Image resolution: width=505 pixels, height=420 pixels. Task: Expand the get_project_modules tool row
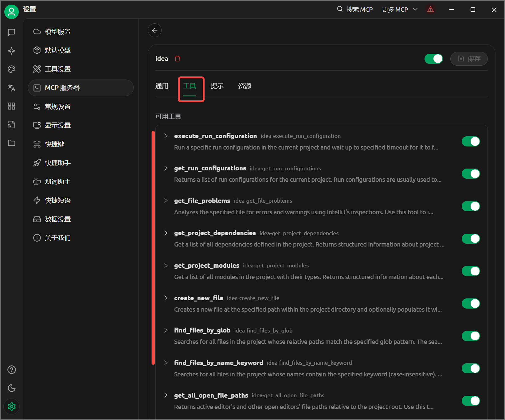(166, 266)
